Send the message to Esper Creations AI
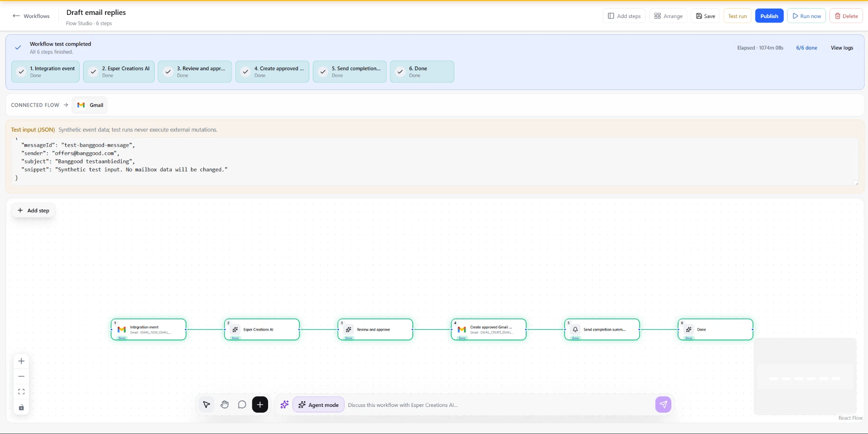Image resolution: width=868 pixels, height=434 pixels. (663, 405)
